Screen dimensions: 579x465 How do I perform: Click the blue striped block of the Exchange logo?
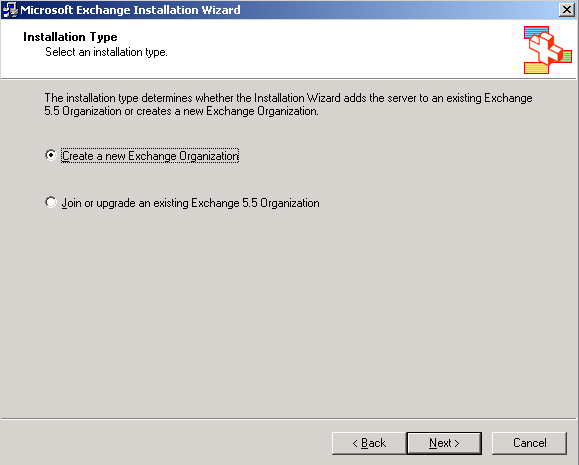click(x=534, y=32)
